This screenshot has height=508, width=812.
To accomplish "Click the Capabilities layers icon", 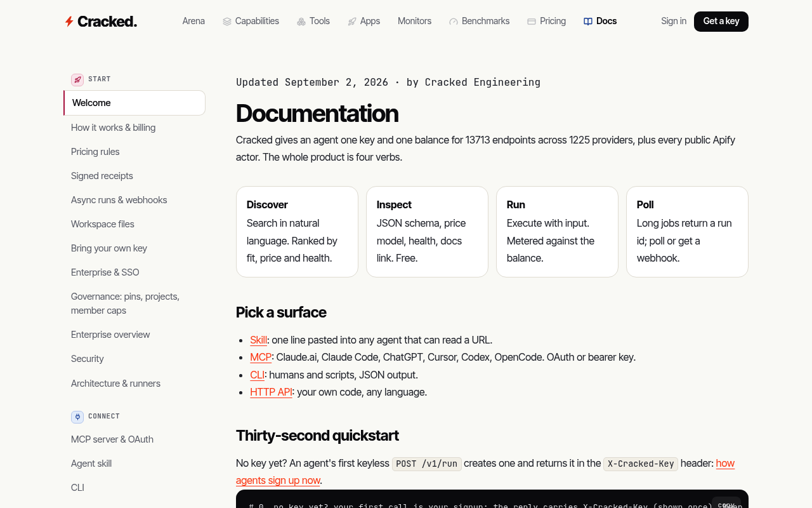I will [227, 22].
